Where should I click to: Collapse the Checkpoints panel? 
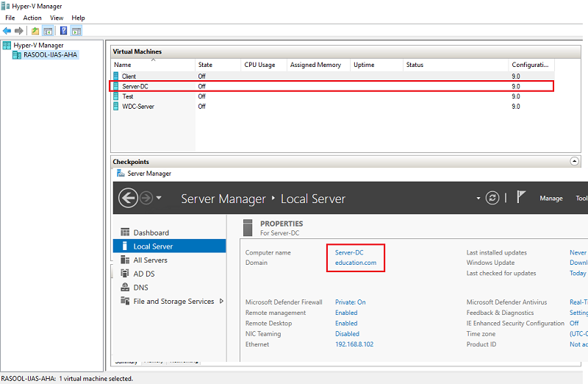tap(574, 161)
